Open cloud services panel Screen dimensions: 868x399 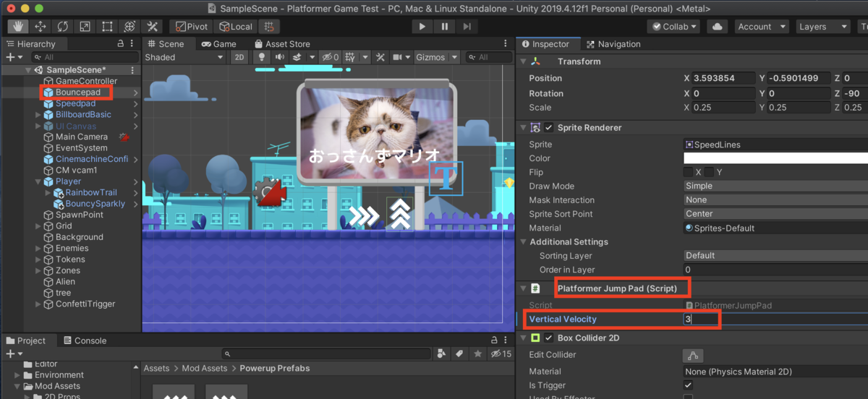click(717, 27)
